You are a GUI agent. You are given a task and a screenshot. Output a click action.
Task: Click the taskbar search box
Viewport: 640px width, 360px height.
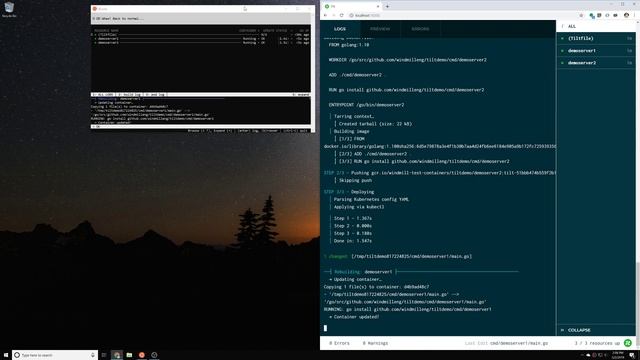point(55,355)
